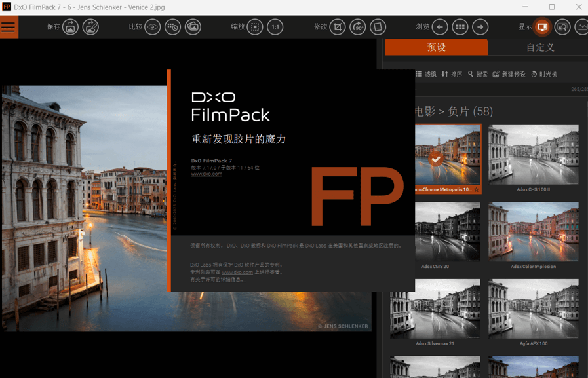The height and width of the screenshot is (378, 588).
Task: Toggle the 比较 preview eye icon
Action: (153, 27)
